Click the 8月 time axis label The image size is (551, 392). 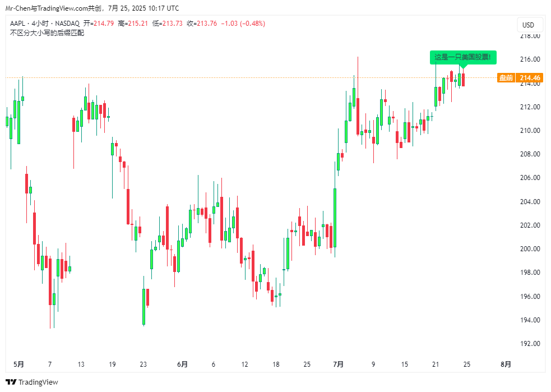tap(506, 364)
